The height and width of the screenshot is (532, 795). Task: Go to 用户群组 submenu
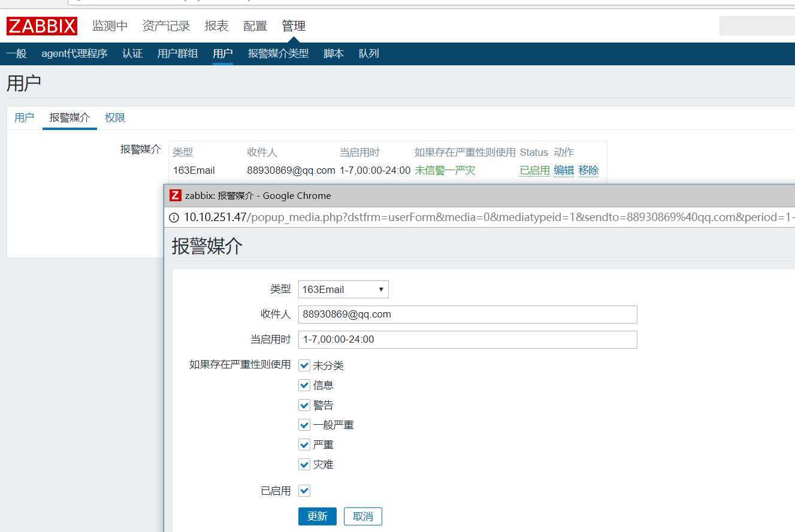[x=177, y=53]
